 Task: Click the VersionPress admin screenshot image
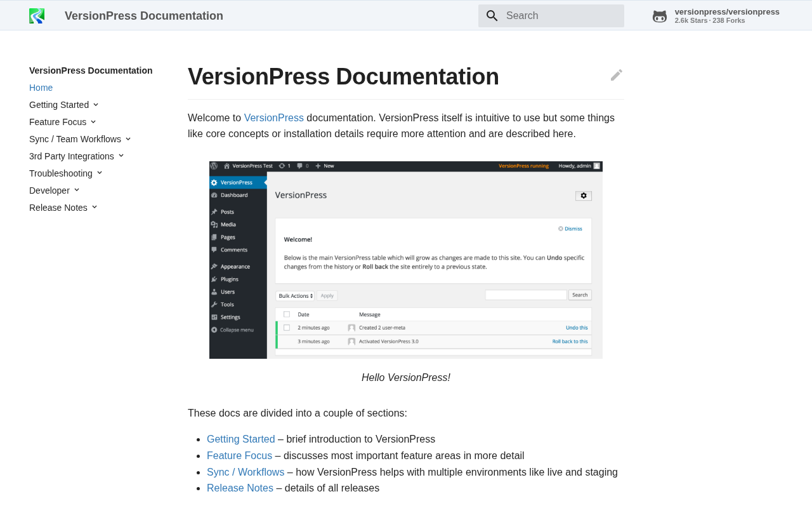406,260
